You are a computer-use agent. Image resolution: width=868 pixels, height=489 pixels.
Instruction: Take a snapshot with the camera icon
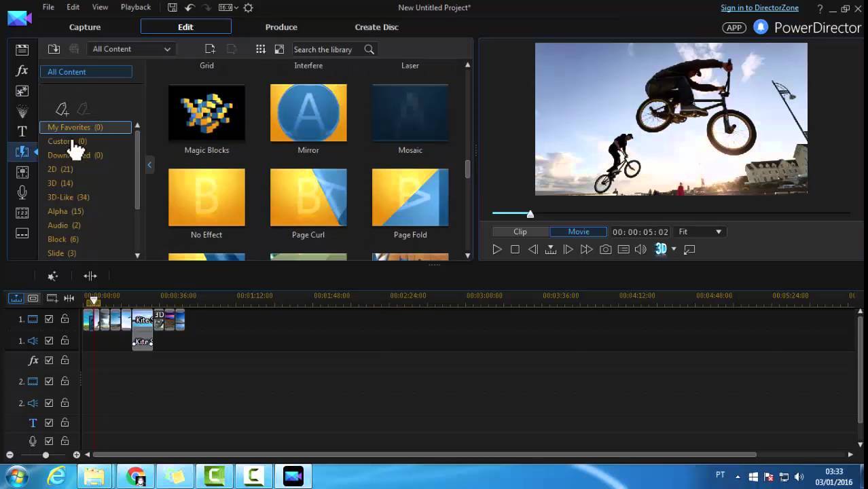(605, 249)
